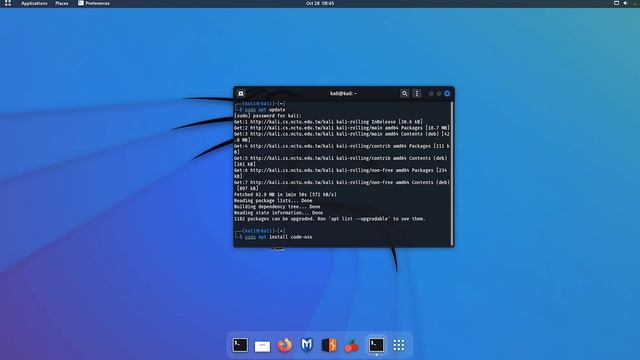Click the "Fetched 62.9 MB" output line
The image size is (640, 360).
(x=285, y=195)
